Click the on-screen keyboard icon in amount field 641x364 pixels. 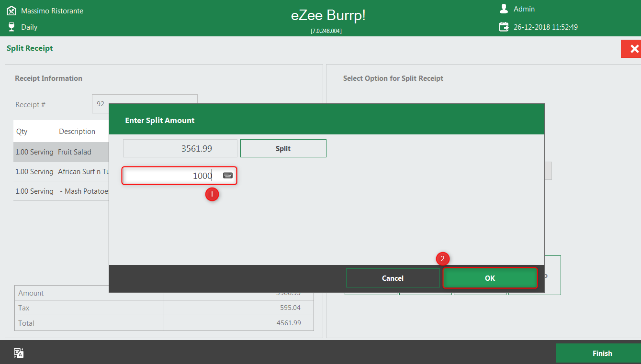pyautogui.click(x=228, y=176)
